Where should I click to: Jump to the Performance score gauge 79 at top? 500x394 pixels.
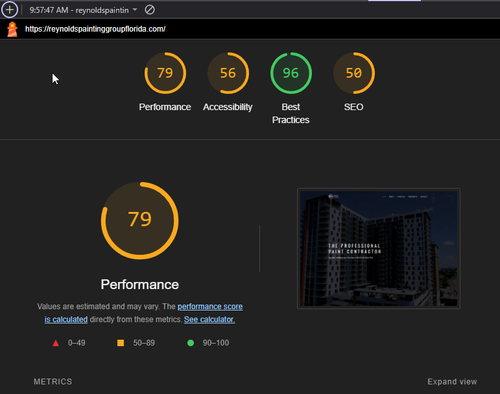point(165,73)
